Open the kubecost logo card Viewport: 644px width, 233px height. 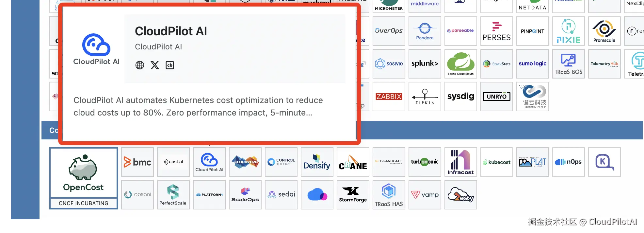pos(497,162)
